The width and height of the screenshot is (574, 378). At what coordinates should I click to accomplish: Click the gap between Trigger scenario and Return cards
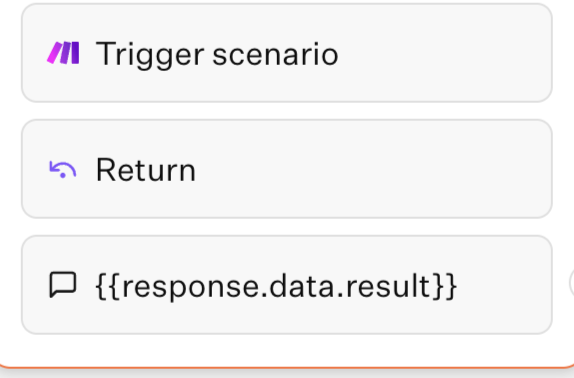pos(287,111)
